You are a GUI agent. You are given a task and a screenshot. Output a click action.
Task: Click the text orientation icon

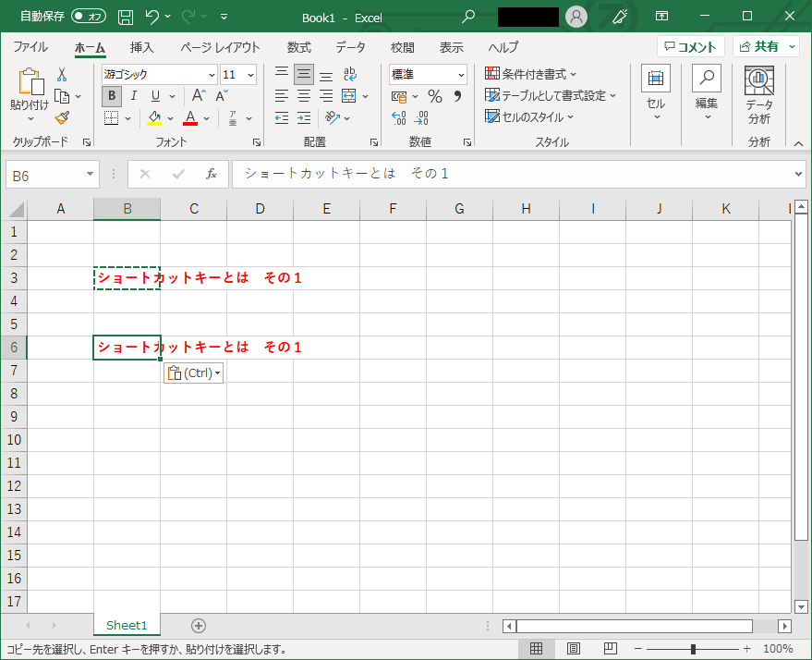333,118
